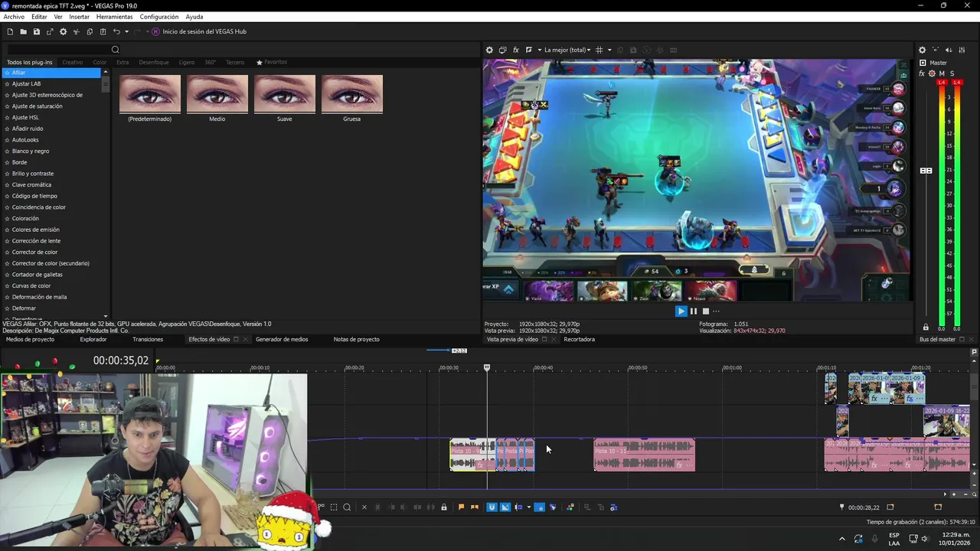Image resolution: width=980 pixels, height=551 pixels.
Task: Select the pink Pista 10 audio clip
Action: [x=644, y=455]
